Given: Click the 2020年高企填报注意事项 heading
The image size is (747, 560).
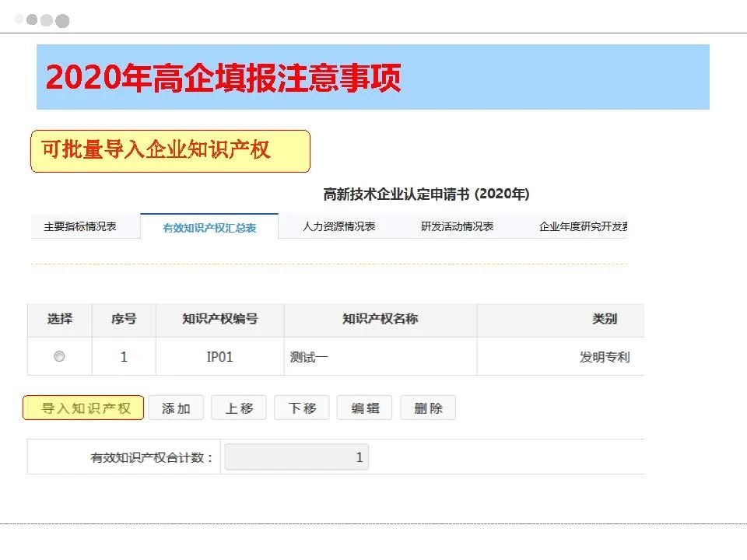Looking at the screenshot, I should 223,78.
